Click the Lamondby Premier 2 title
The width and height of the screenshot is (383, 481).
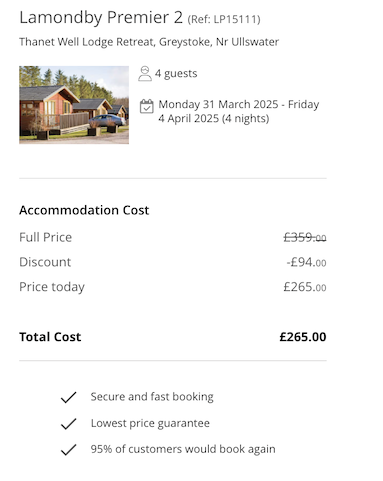[101, 17]
